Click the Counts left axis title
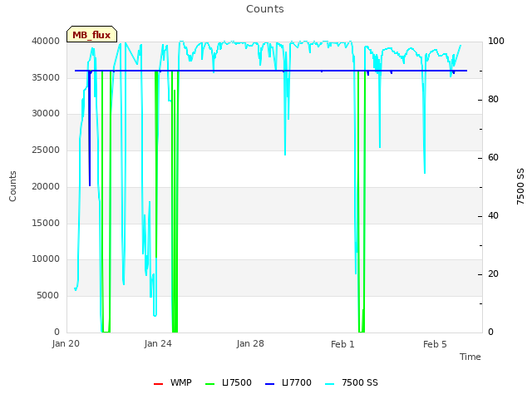The image size is (532, 399). [12, 186]
